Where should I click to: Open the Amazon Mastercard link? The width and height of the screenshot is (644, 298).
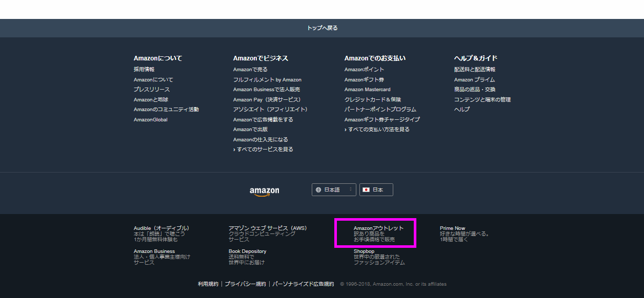(x=367, y=90)
